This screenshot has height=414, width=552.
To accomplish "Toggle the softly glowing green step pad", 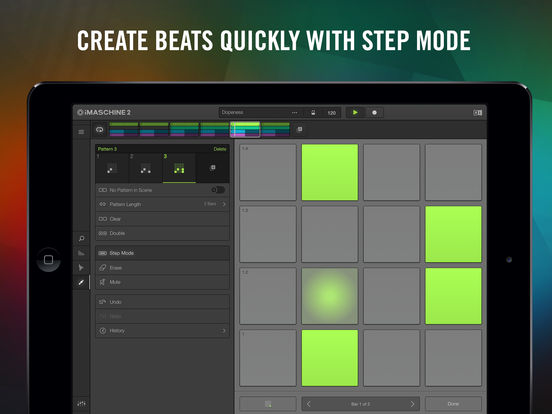I will (330, 296).
